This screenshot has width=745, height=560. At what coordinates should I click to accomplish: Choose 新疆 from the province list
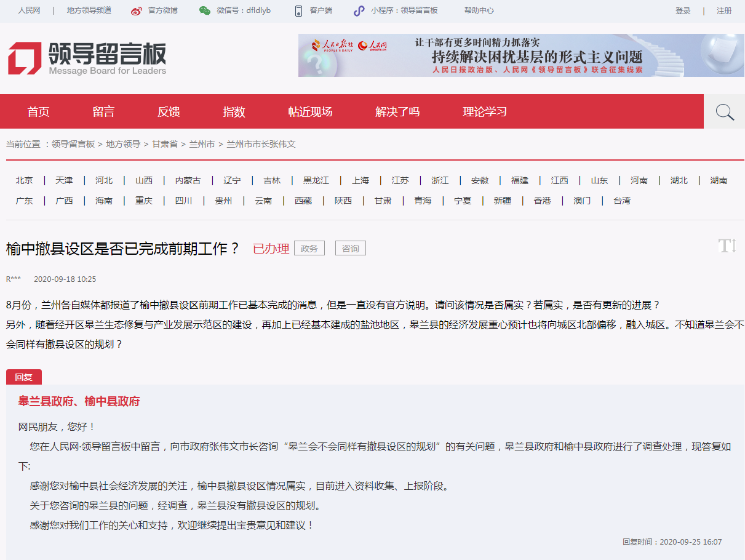502,201
